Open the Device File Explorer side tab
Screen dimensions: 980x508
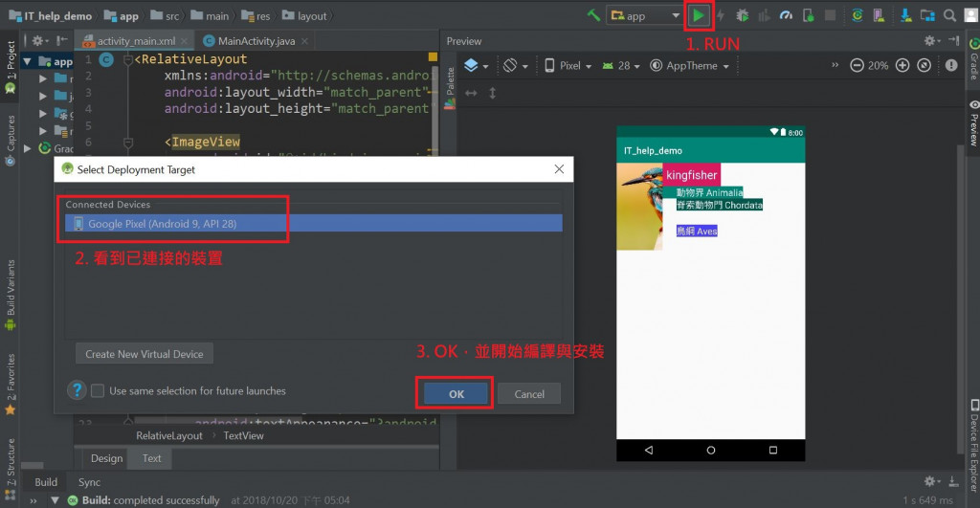[x=973, y=447]
